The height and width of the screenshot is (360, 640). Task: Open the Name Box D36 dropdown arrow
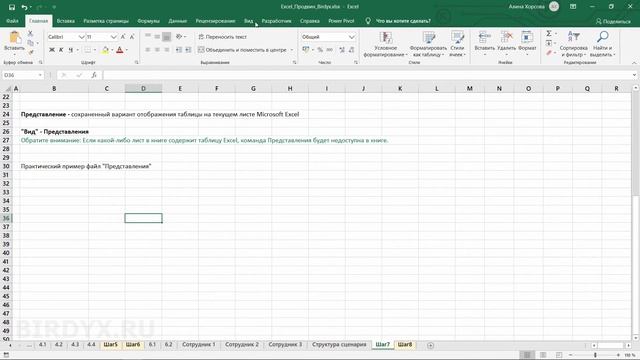coord(40,75)
